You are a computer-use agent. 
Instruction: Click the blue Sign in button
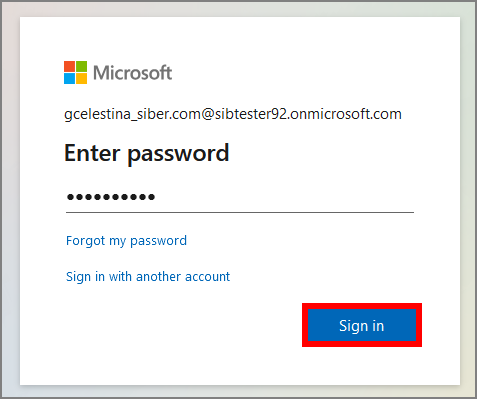[x=362, y=325]
